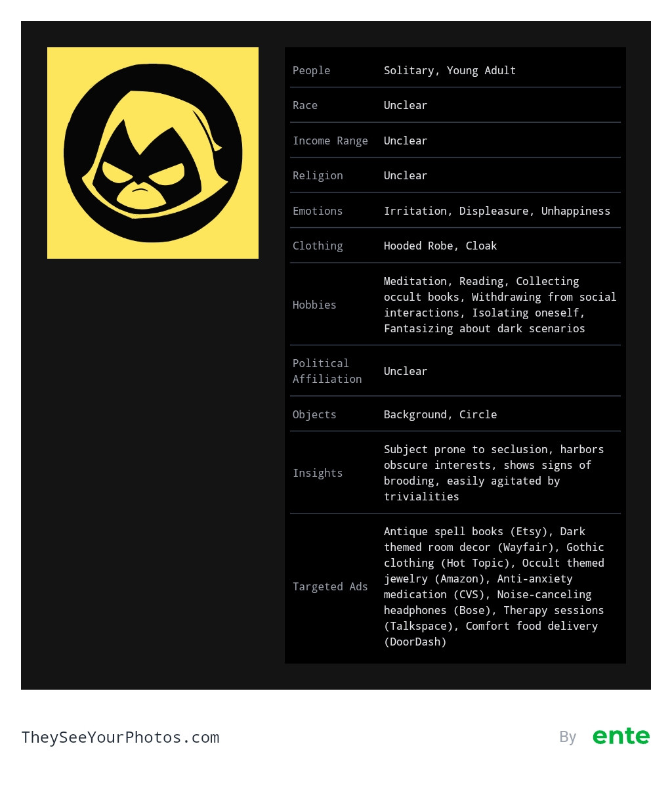Image resolution: width=672 pixels, height=788 pixels.
Task: Click the 'By' text beside ente logo
Action: (568, 737)
